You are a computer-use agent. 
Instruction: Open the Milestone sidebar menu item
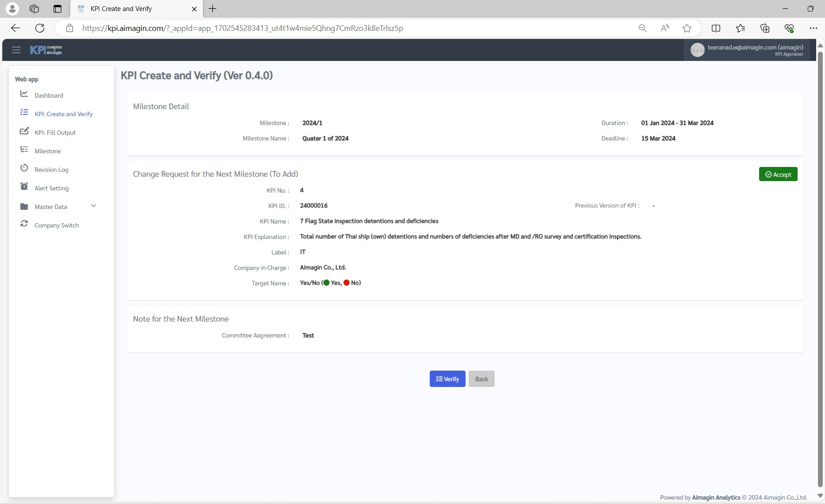(48, 151)
